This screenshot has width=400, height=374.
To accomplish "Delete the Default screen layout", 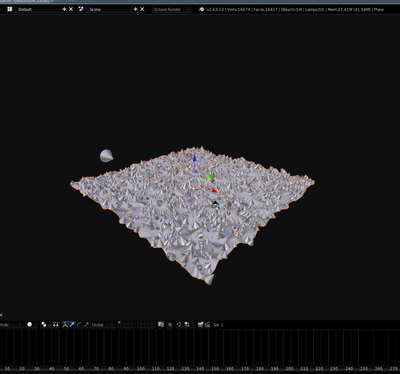I will point(71,9).
